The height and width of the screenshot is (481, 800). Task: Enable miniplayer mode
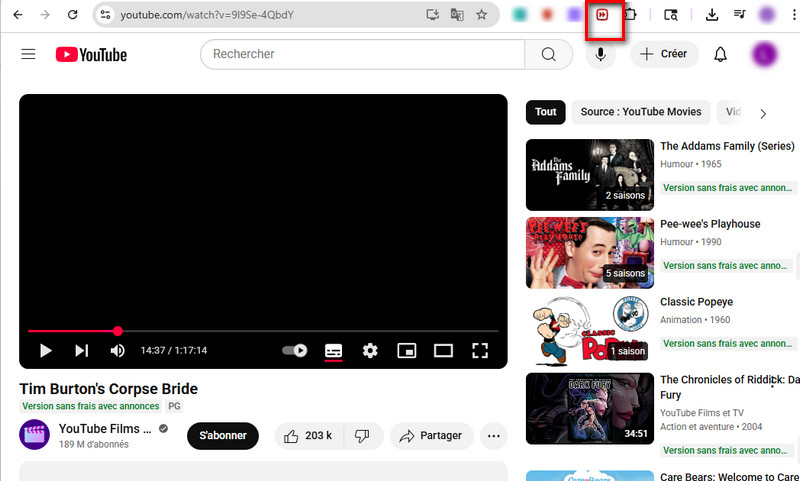pos(407,350)
